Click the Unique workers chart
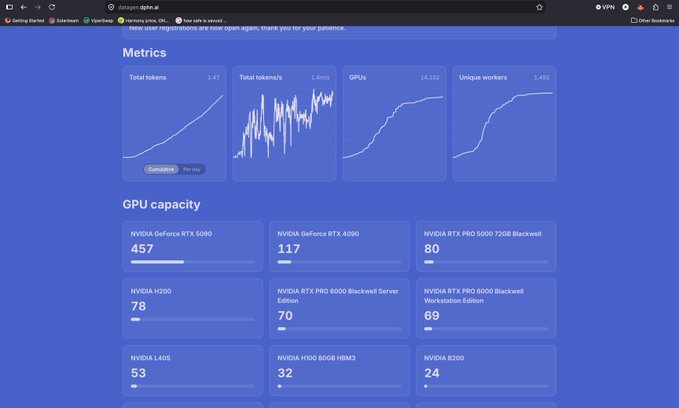 tap(504, 124)
